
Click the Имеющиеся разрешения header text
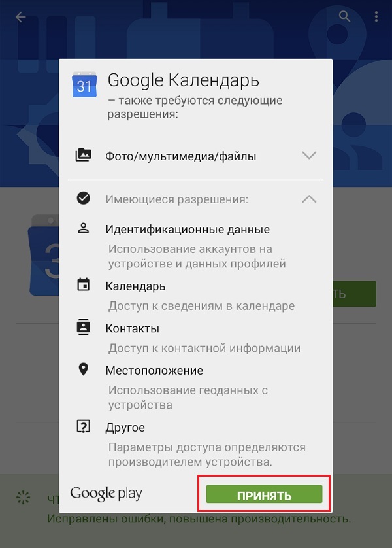tap(176, 199)
